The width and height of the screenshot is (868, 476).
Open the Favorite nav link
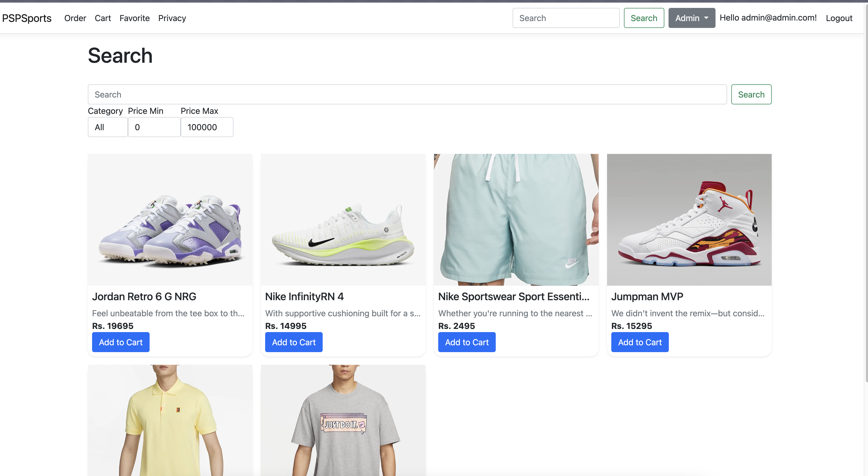pyautogui.click(x=135, y=18)
